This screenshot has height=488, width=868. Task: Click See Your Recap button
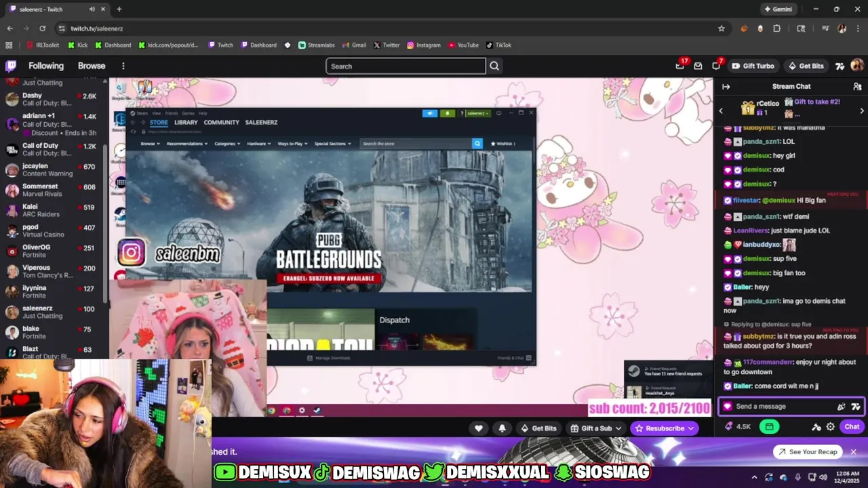pyautogui.click(x=808, y=452)
